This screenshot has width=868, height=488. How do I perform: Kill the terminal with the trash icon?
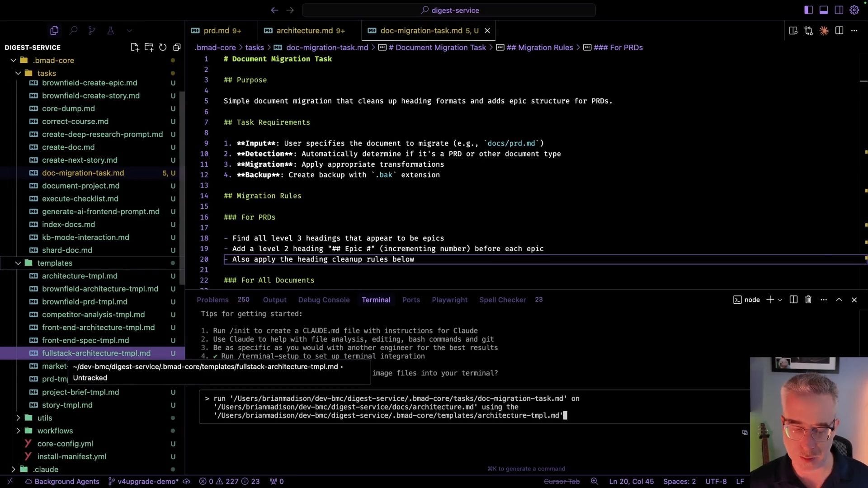pos(808,300)
